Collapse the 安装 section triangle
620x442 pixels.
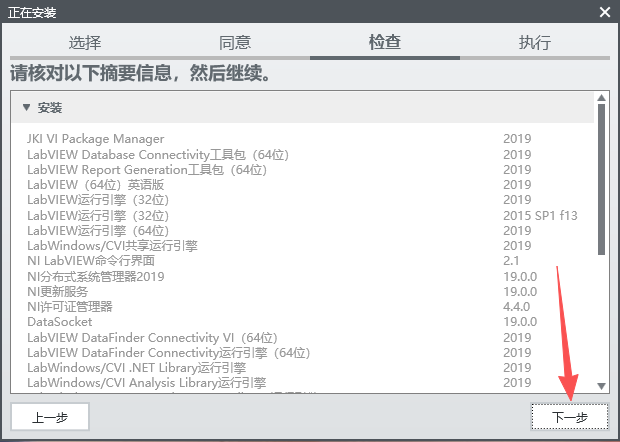coord(27,107)
